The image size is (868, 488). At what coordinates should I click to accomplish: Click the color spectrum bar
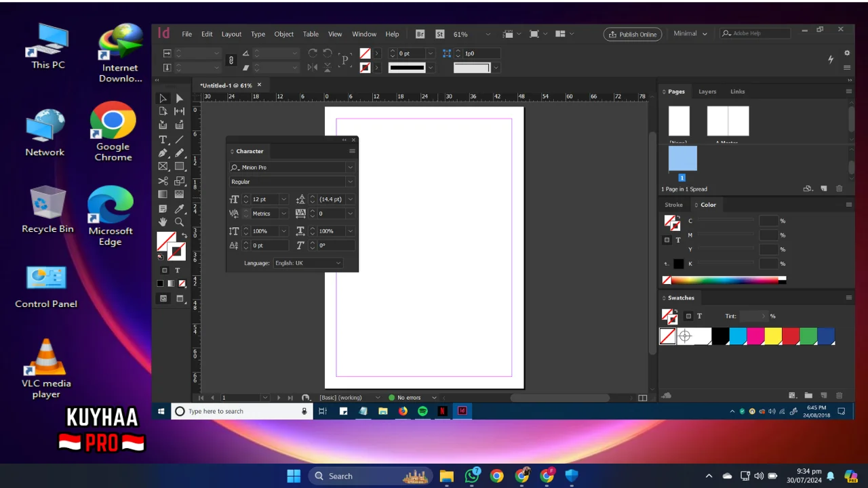[724, 279]
